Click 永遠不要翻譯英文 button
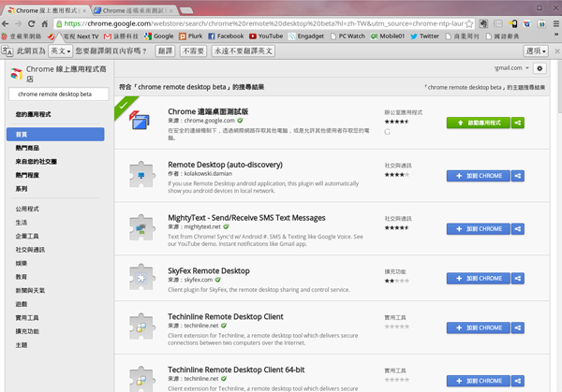562x392 pixels. [x=243, y=51]
